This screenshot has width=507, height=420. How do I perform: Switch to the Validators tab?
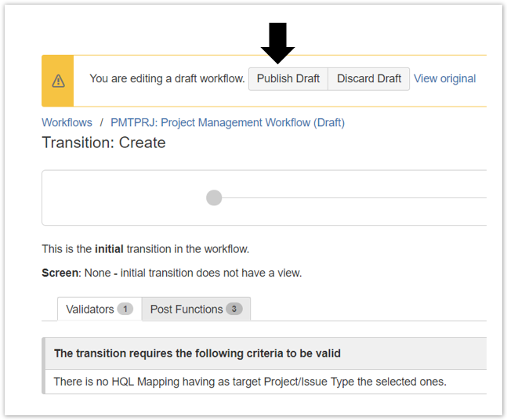[x=89, y=309]
